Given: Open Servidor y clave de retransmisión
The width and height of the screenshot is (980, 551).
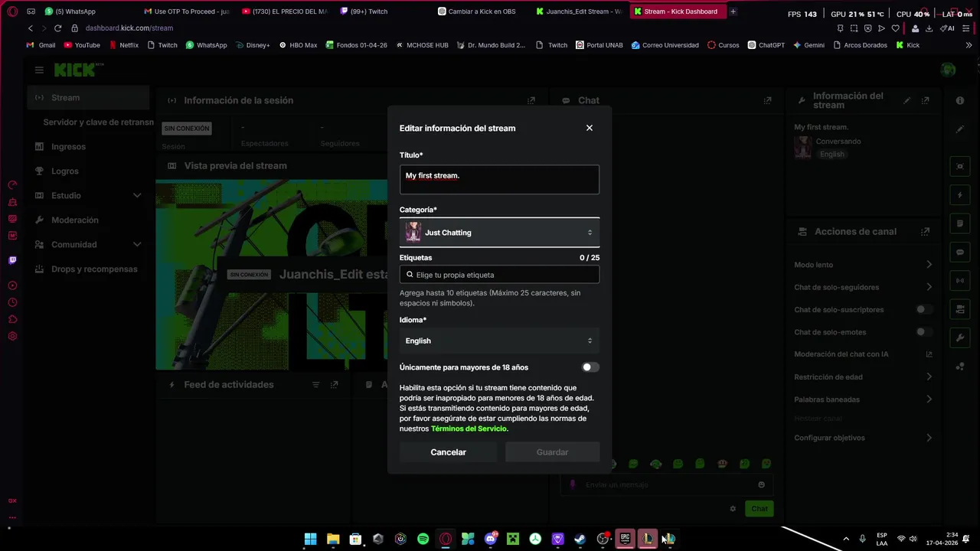Looking at the screenshot, I should pos(98,122).
